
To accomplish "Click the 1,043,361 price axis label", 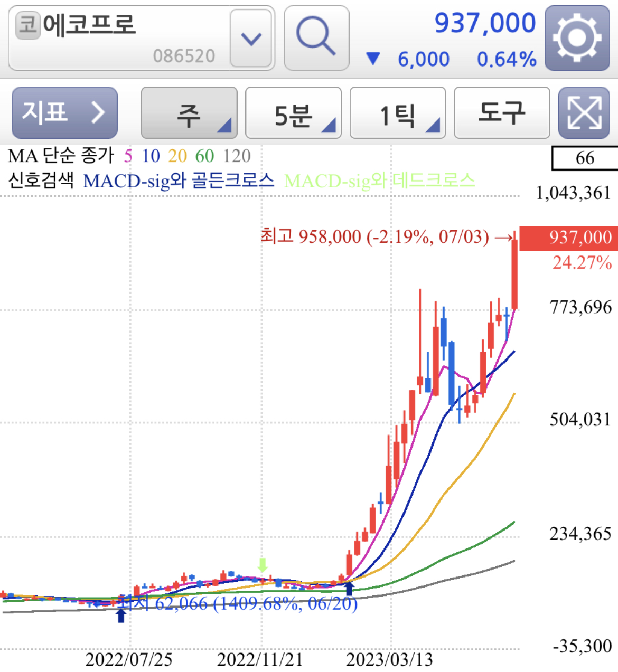I will (574, 193).
